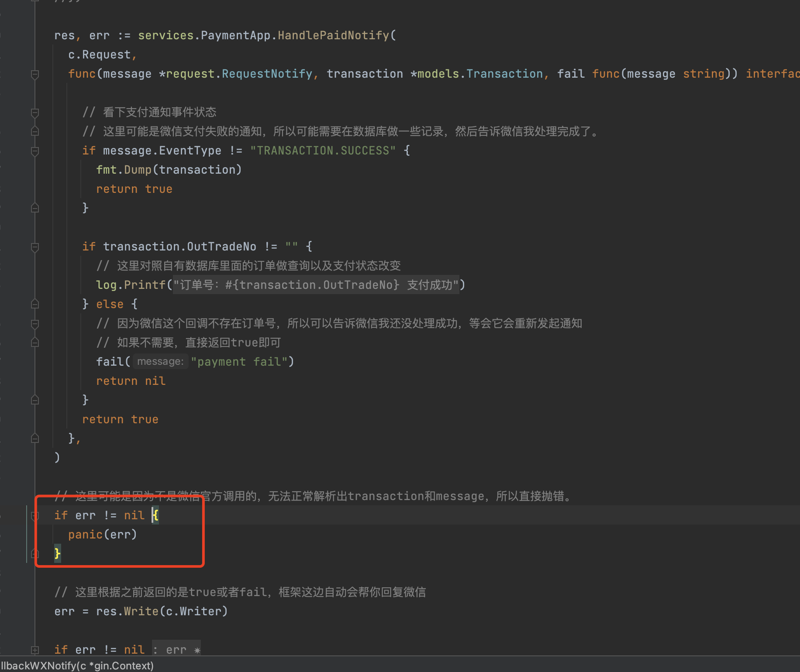Click expander beside 如果不需要 comment line
This screenshot has width=800, height=672.
coord(35,343)
